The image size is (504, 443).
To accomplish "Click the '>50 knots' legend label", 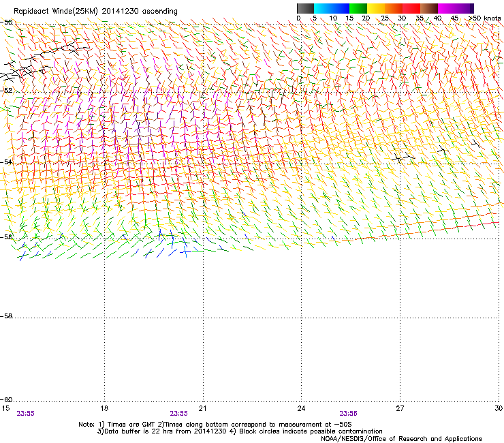I will coord(484,18).
